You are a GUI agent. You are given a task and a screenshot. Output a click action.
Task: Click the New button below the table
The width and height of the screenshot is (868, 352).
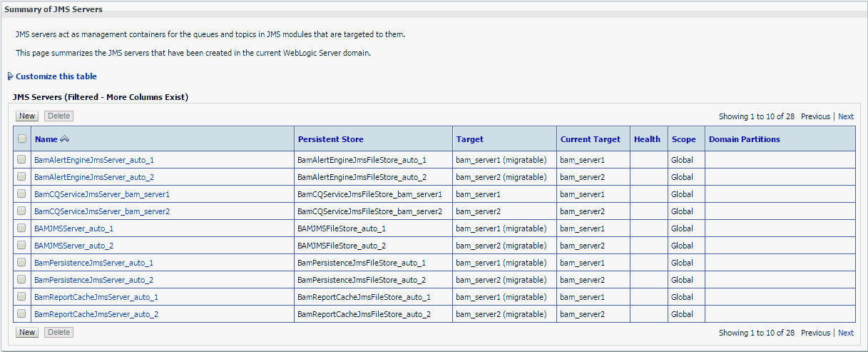(x=27, y=332)
